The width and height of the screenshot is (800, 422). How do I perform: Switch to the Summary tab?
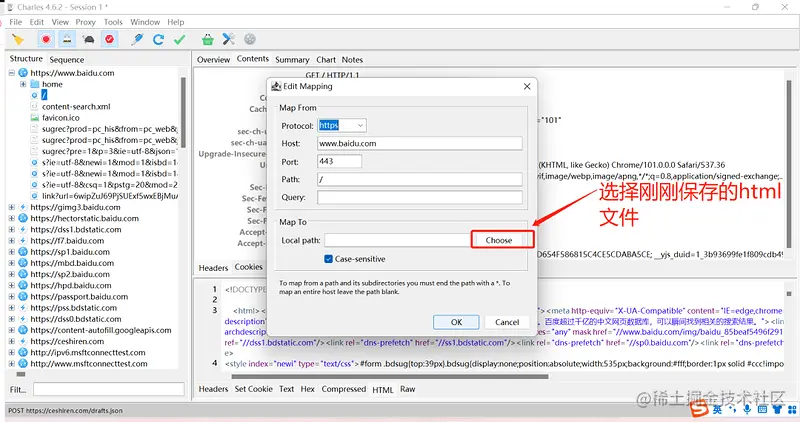click(x=292, y=60)
